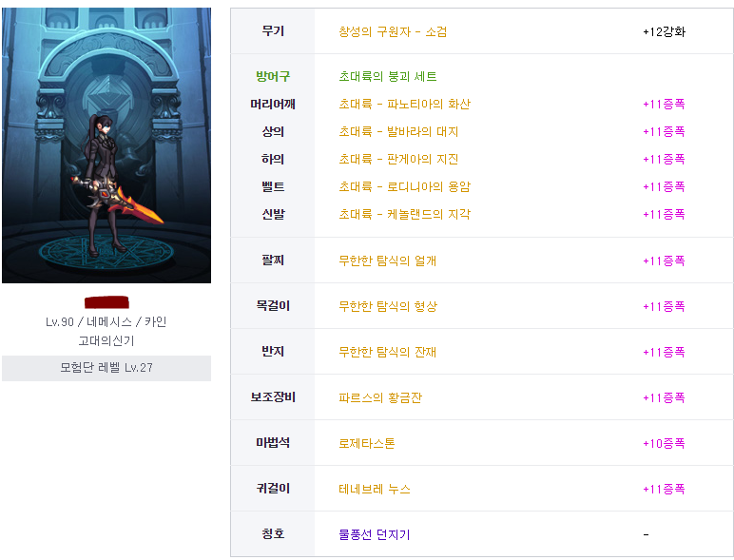The height and width of the screenshot is (560, 734).
Task: Click +11증폭 value in 귀걸이 row
Action: pos(664,490)
